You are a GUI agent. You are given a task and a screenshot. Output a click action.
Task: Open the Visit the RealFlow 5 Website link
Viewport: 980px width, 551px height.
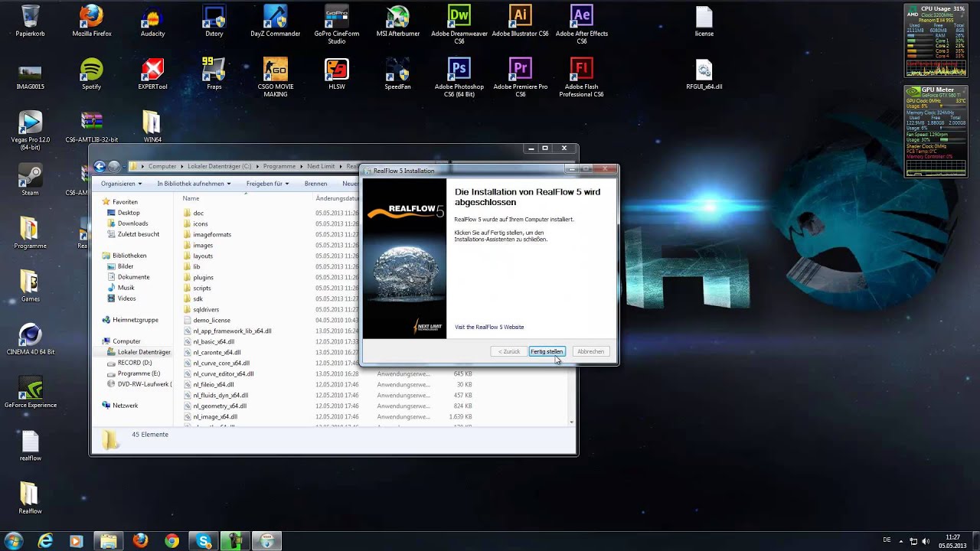coord(489,327)
